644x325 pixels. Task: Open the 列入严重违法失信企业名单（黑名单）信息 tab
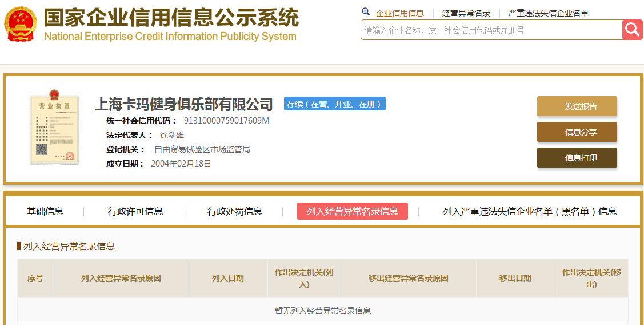coord(530,212)
